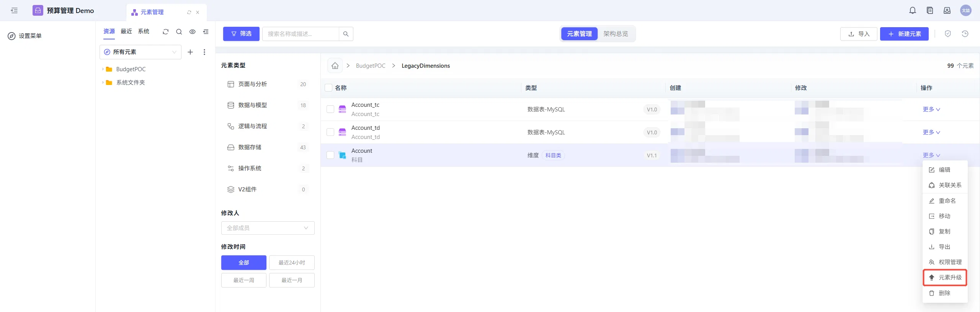Expand the BudgetPOC folder

point(103,69)
